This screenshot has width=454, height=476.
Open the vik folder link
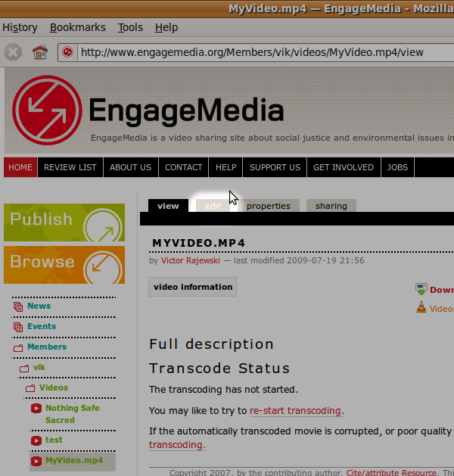click(39, 367)
